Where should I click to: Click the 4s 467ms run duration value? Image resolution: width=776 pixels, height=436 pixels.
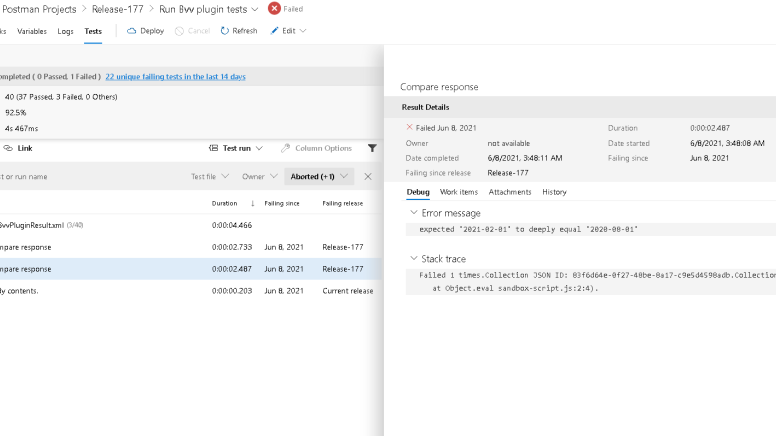point(21,129)
